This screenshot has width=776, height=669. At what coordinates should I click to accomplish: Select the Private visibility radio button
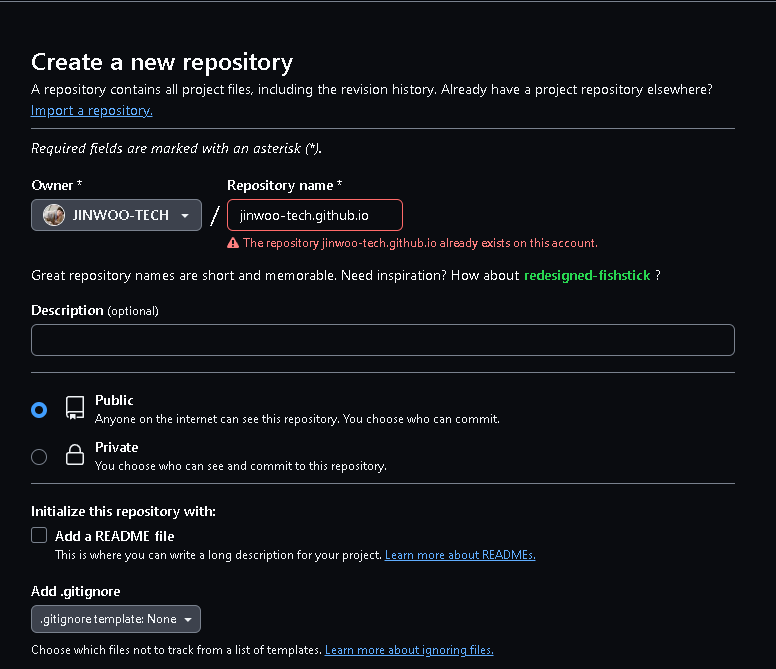pyautogui.click(x=39, y=456)
